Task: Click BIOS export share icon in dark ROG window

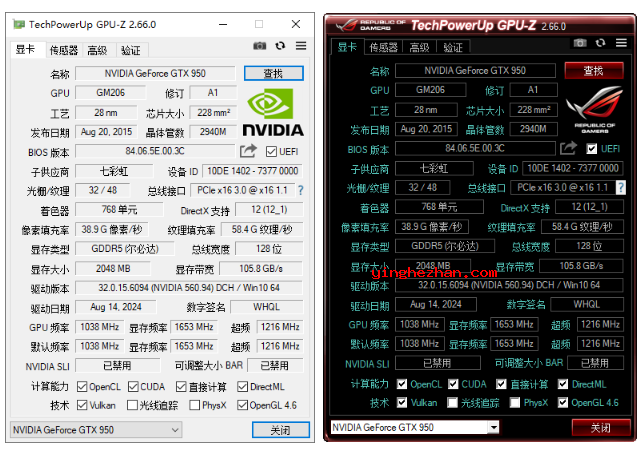Action: click(568, 148)
